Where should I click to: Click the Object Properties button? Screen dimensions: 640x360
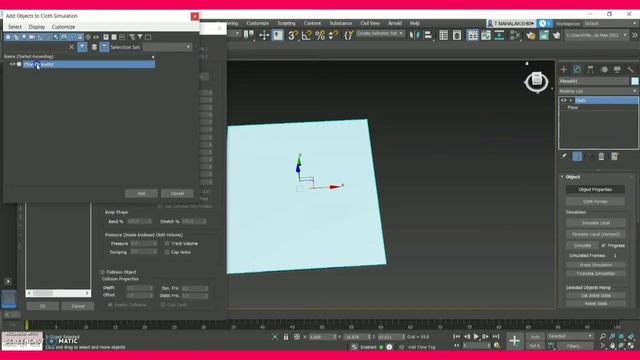point(595,189)
